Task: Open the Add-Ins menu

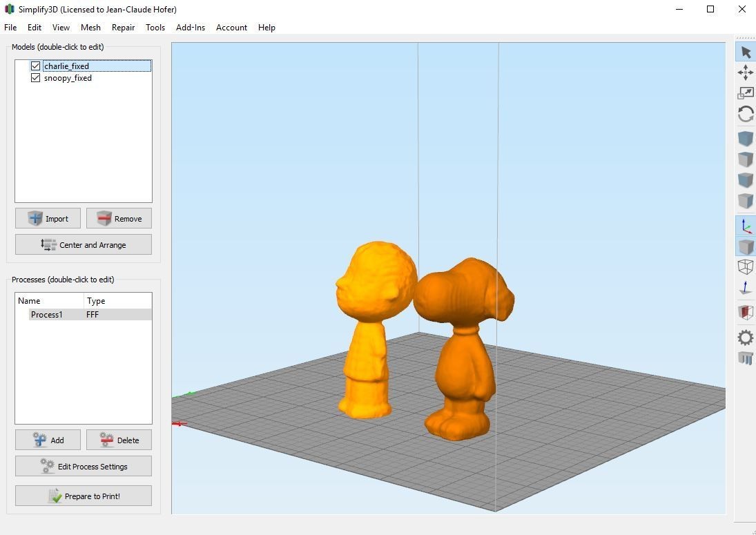Action: pyautogui.click(x=191, y=28)
